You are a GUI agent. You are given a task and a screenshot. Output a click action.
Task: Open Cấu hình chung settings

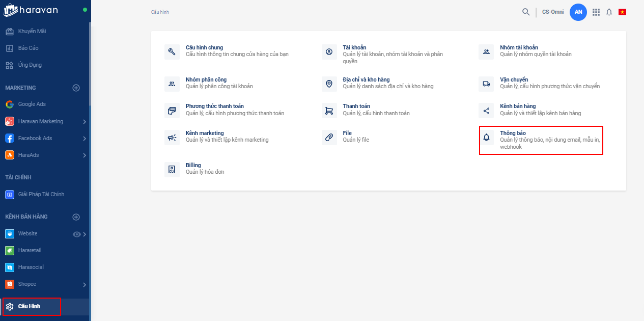point(204,47)
